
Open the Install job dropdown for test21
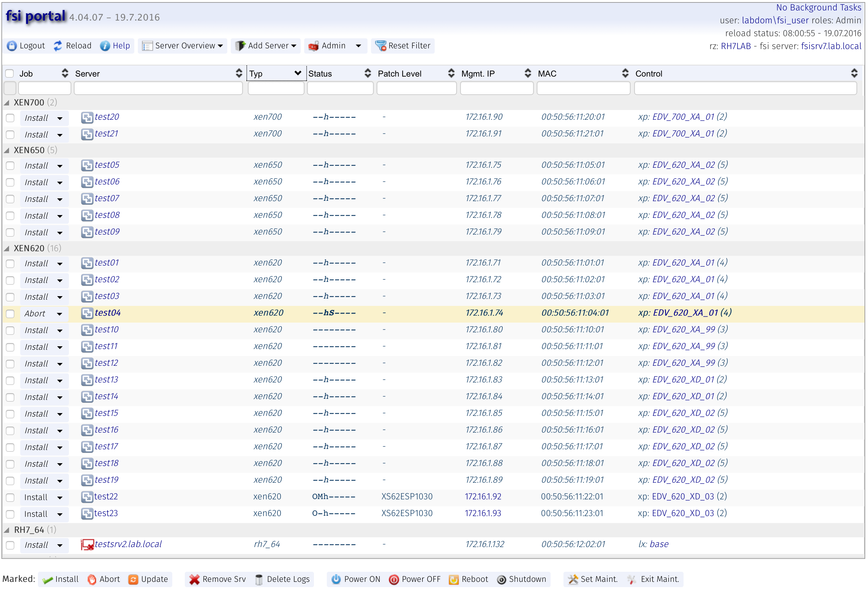pos(60,135)
